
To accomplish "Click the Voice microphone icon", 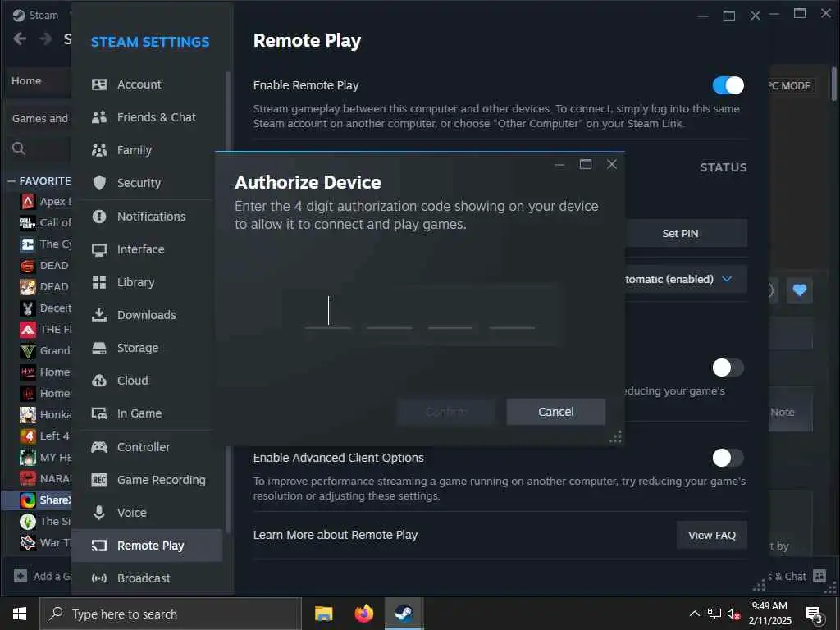I will [x=99, y=513].
